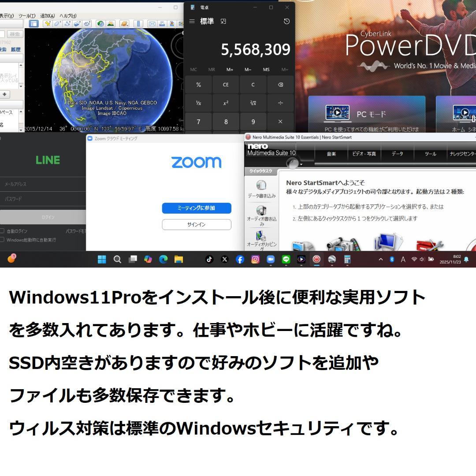Click M+ memory add in calculator
Image resolution: width=476 pixels, height=476 pixels.
point(230,70)
